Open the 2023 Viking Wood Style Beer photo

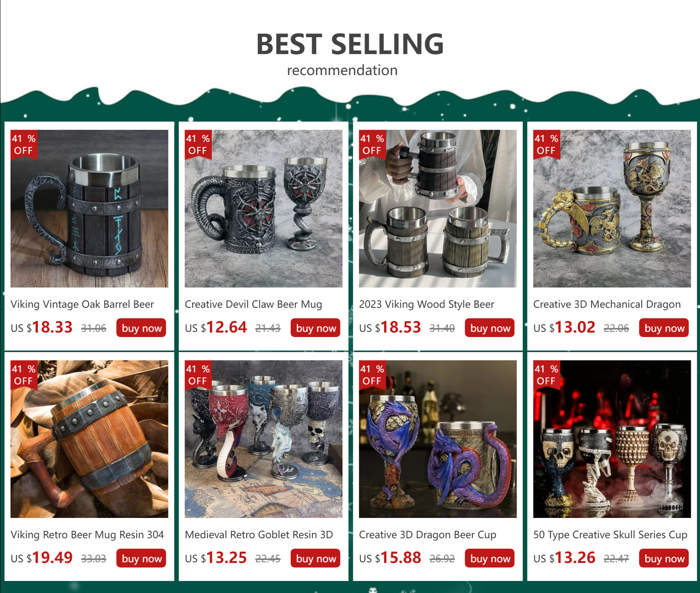(x=438, y=209)
